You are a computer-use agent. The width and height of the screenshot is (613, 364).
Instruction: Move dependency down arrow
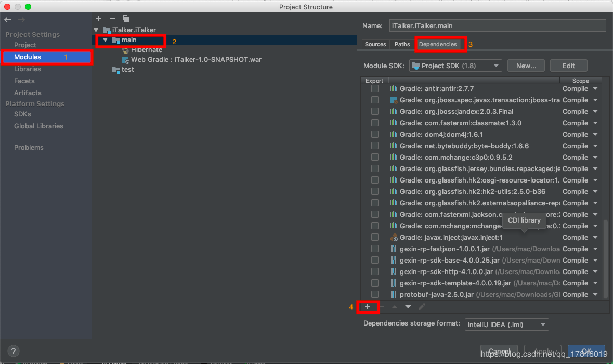[408, 307]
